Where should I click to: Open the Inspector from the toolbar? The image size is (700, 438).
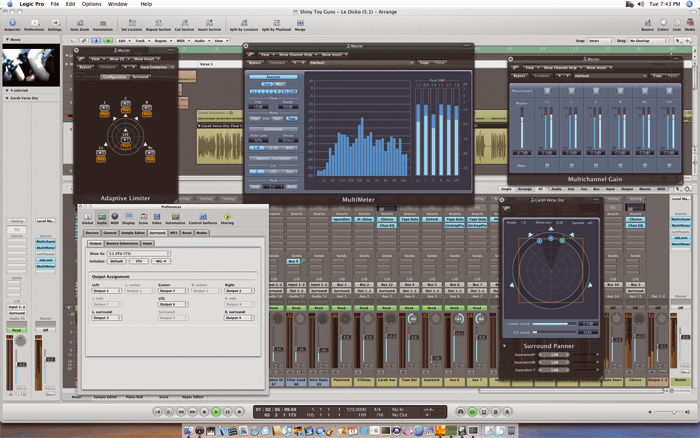click(x=12, y=25)
